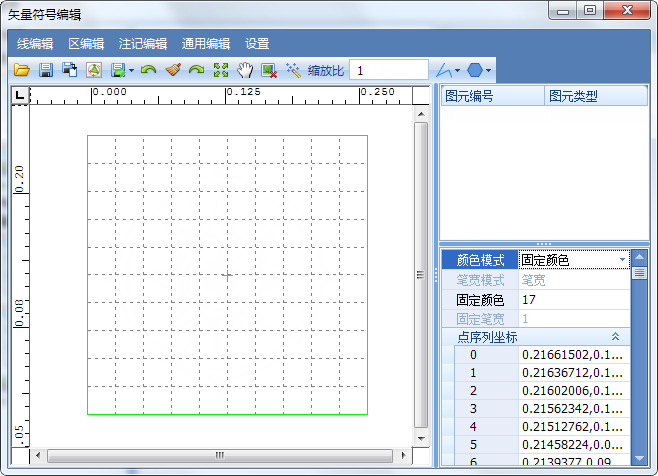658x476 pixels.
Task: Click the redo arrow icon
Action: (197, 71)
